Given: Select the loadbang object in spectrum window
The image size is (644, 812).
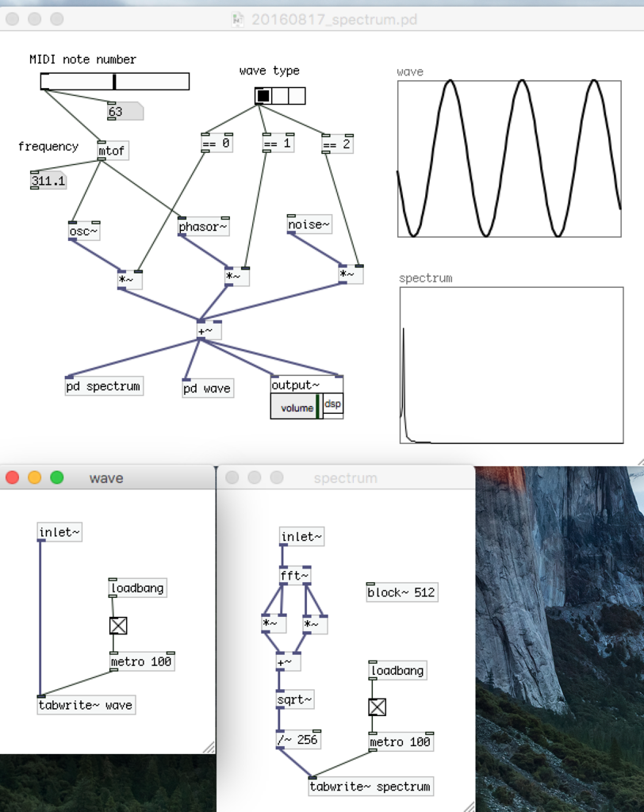Looking at the screenshot, I should pos(398,669).
